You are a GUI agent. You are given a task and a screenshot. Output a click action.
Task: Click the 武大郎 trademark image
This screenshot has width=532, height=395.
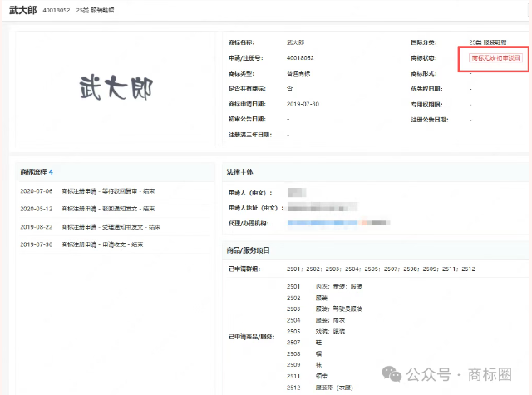coord(116,86)
